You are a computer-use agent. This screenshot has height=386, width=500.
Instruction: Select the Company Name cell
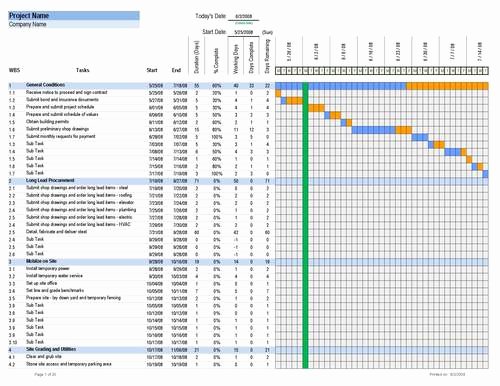pyautogui.click(x=74, y=24)
